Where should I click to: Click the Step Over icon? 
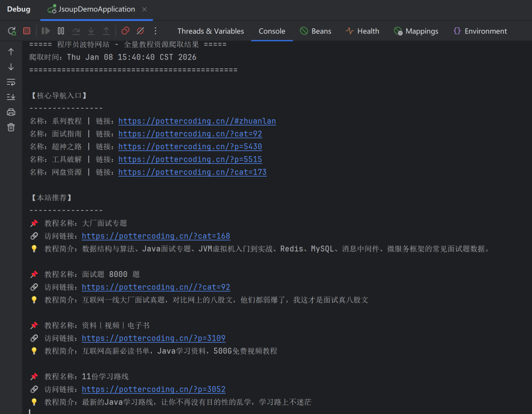76,31
